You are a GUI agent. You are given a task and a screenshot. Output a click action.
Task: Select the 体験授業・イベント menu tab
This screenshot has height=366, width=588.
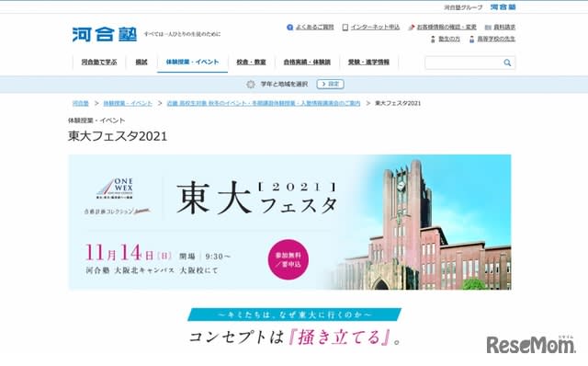pos(192,63)
